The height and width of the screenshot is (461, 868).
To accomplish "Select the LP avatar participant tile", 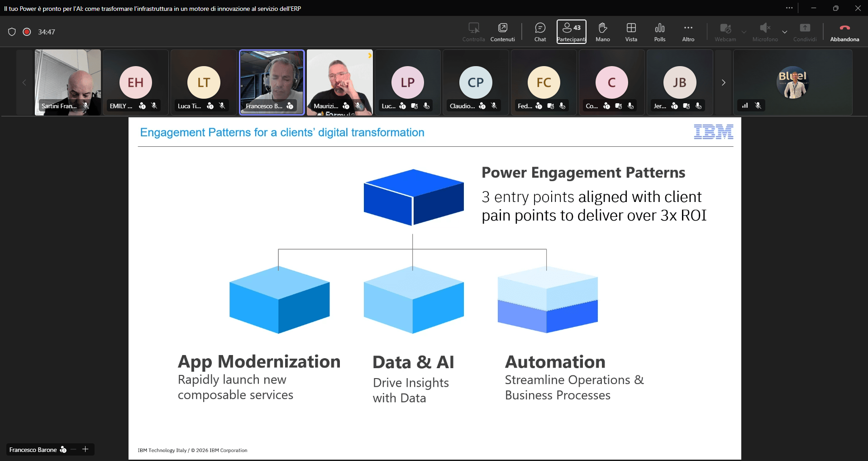I will point(408,82).
